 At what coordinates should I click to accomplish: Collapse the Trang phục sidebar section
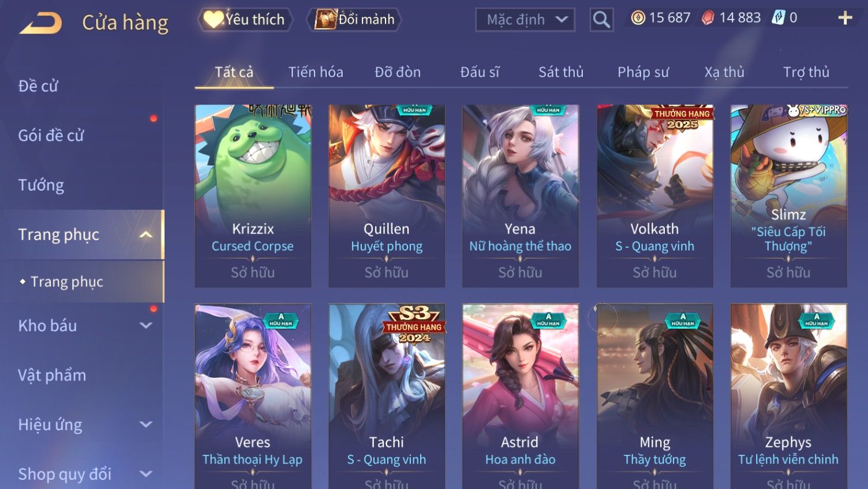(146, 234)
